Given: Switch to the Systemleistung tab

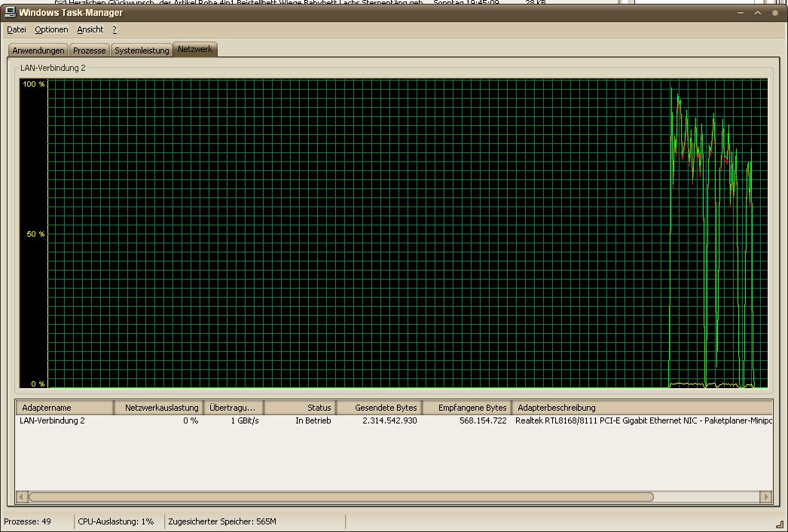Looking at the screenshot, I should coord(142,50).
